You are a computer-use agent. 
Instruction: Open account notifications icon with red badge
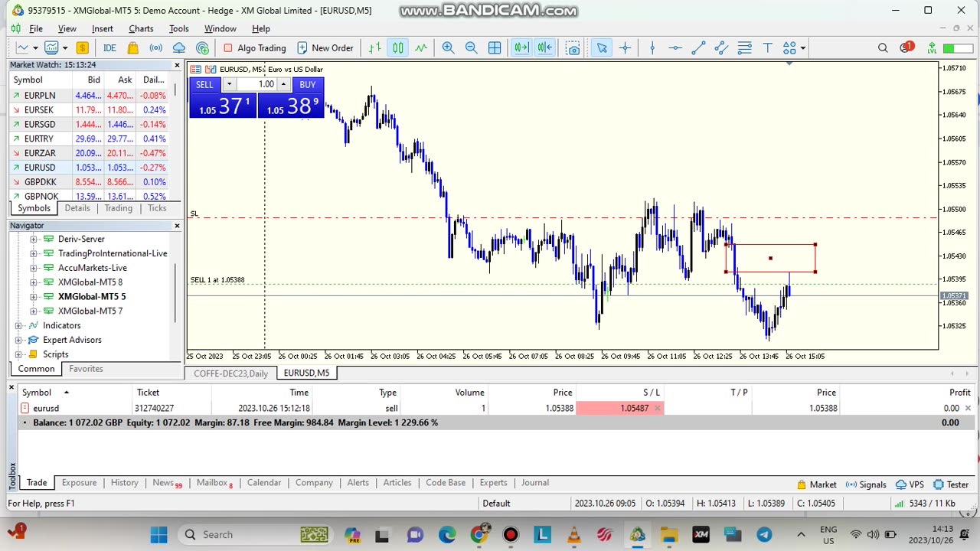(906, 47)
